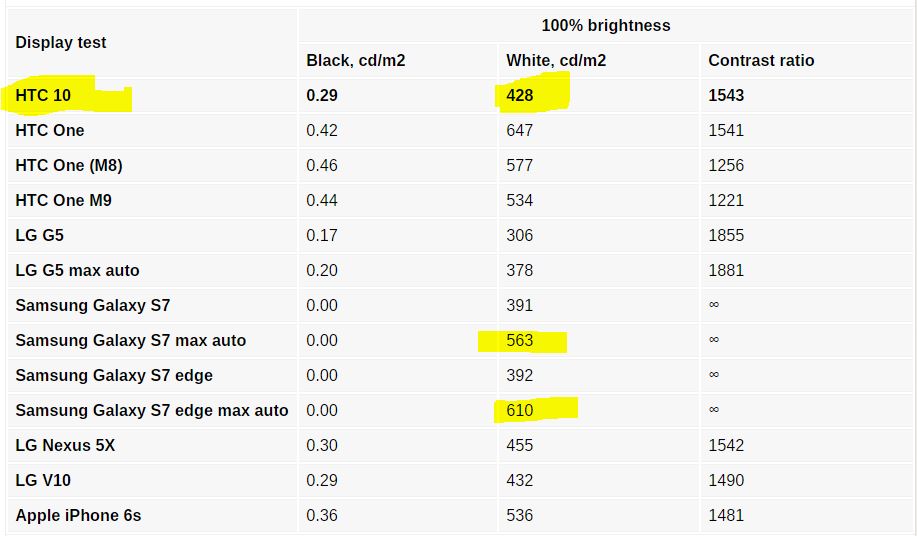Click the "Black, cd/m2" column header
This screenshot has height=536, width=917.
[x=355, y=61]
